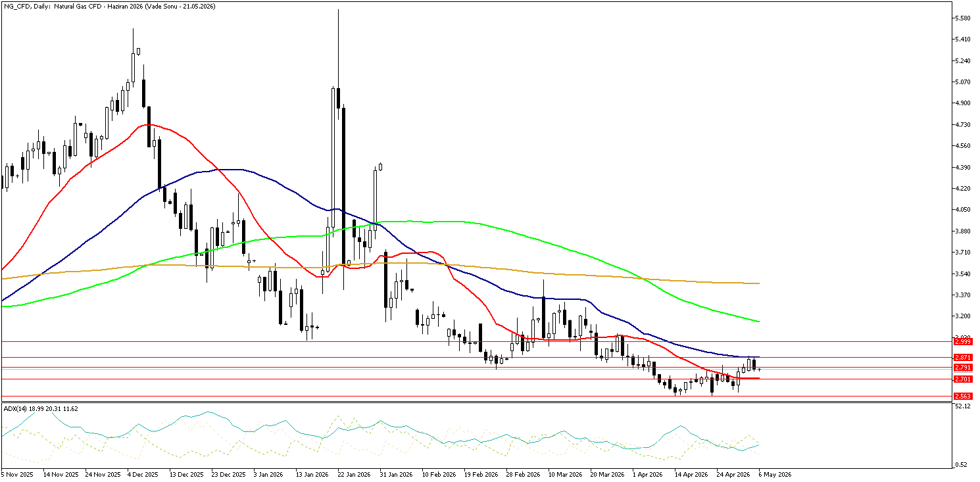Screen dimensions: 980x482
Task: Click the '19 Feb 2026' date label
Action: pyautogui.click(x=481, y=474)
